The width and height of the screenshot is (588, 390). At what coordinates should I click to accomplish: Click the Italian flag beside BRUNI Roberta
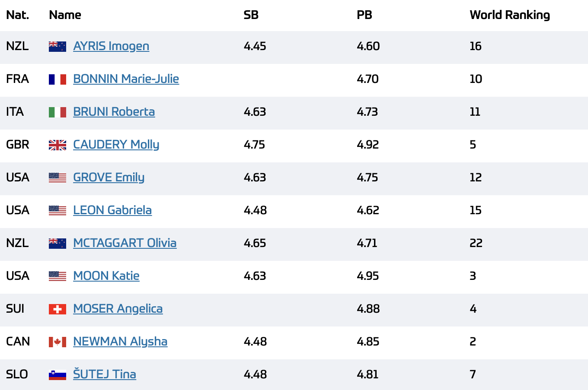[x=58, y=112]
